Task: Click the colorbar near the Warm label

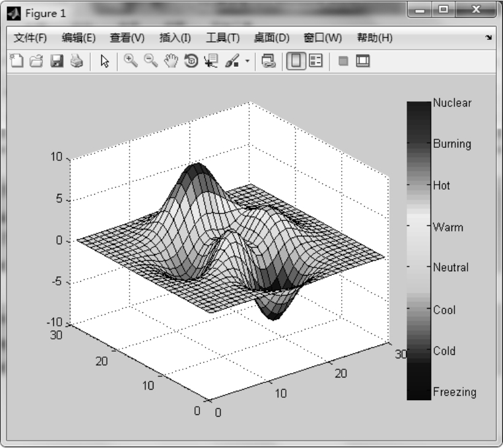Action: pyautogui.click(x=418, y=226)
